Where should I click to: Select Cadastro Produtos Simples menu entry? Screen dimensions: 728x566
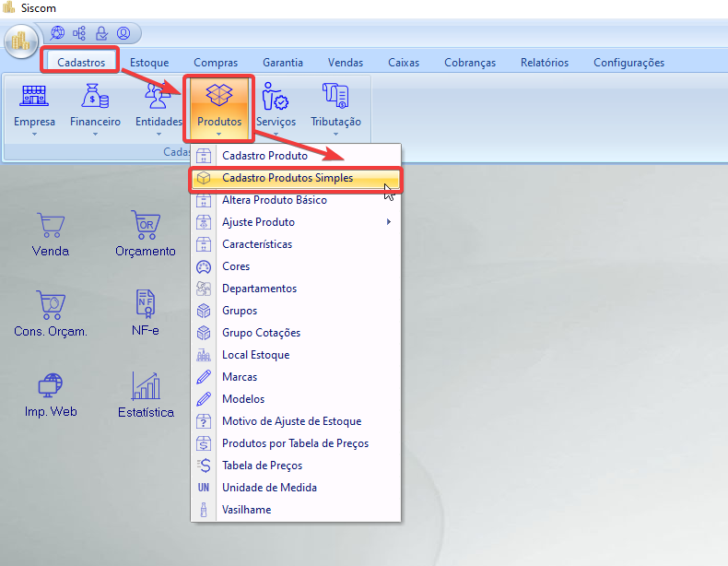[287, 178]
